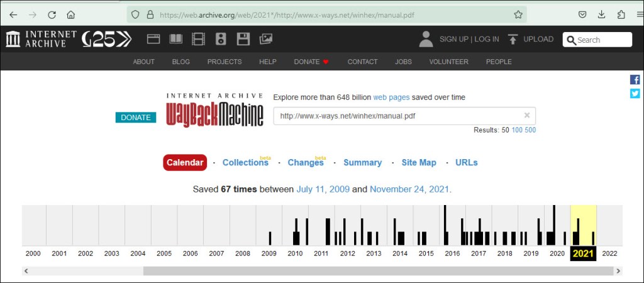Click SIGN UP link
Image resolution: width=644 pixels, height=283 pixels.
click(x=454, y=39)
